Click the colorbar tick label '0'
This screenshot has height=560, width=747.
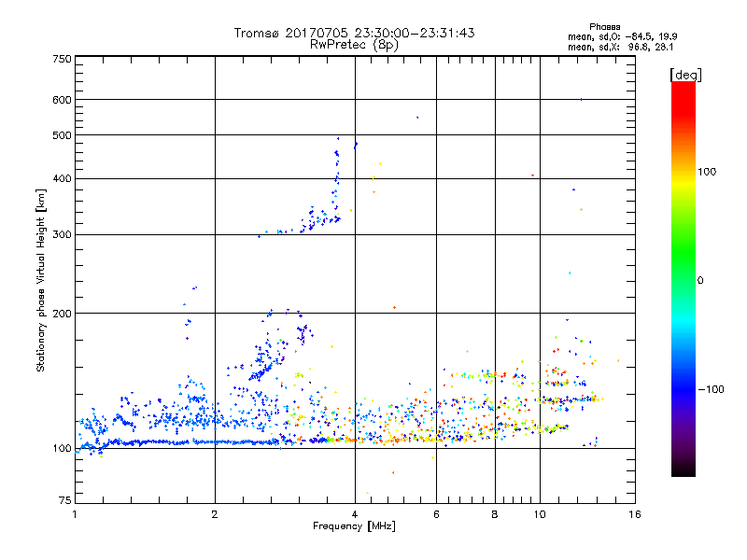(x=700, y=281)
